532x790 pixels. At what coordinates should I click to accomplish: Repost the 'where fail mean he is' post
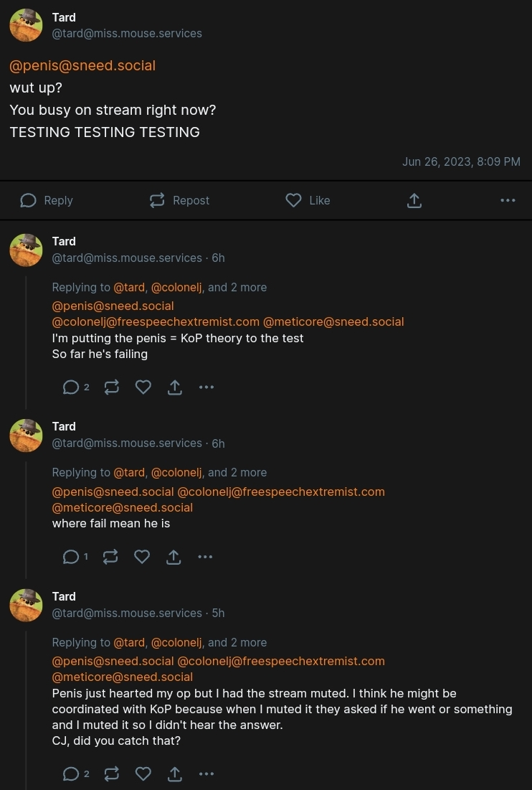(x=111, y=557)
